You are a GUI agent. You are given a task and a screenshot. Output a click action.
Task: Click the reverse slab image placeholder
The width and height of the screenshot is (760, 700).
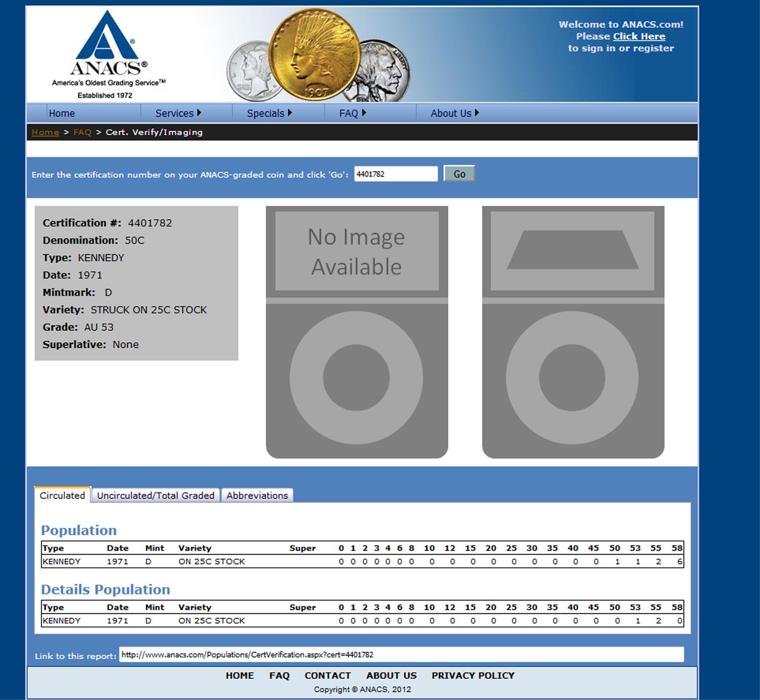click(x=573, y=332)
